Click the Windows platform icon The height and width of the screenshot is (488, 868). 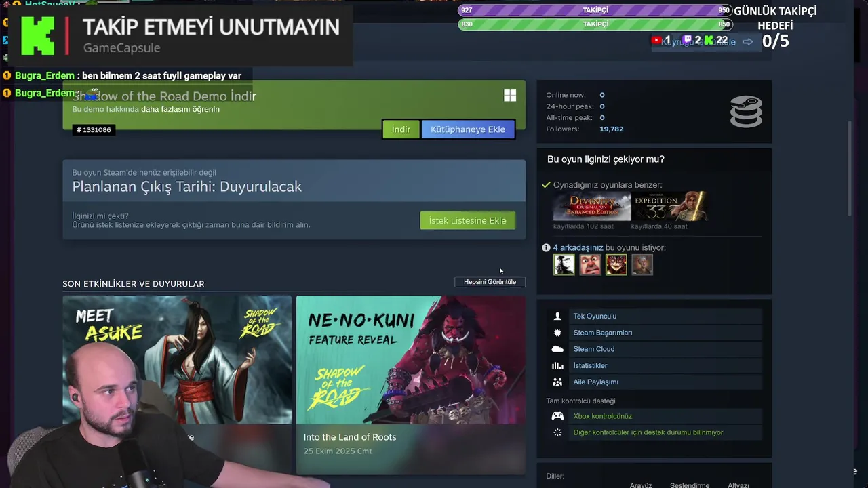click(x=510, y=96)
